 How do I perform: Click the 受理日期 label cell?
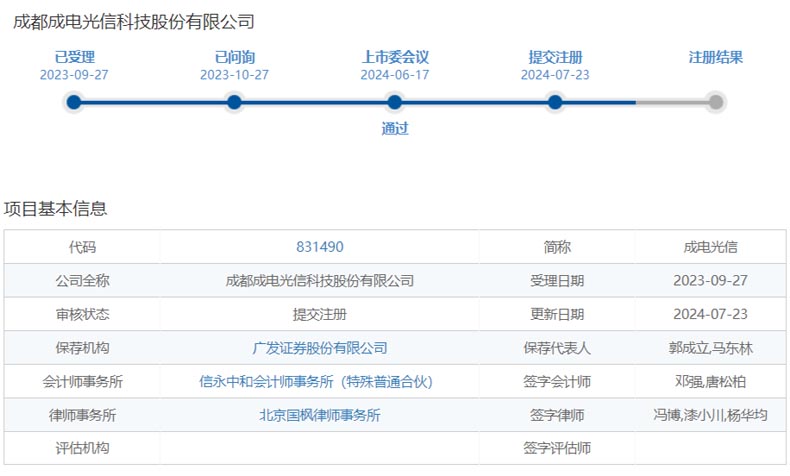[557, 281]
